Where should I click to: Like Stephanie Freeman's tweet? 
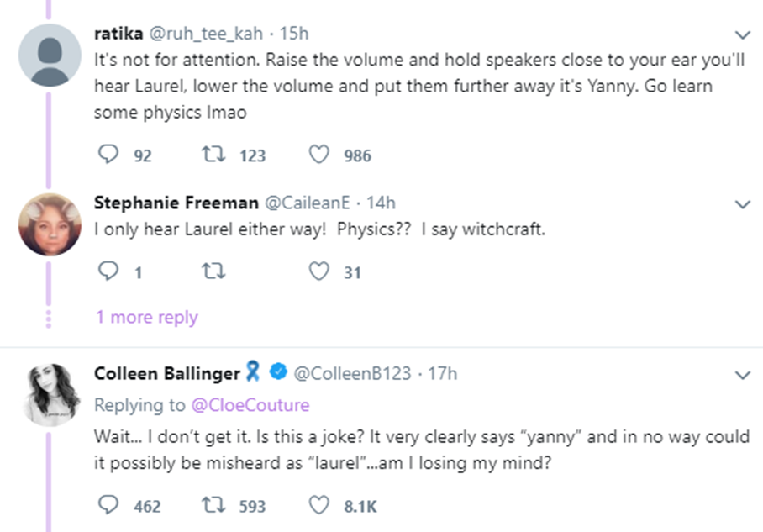(x=318, y=271)
